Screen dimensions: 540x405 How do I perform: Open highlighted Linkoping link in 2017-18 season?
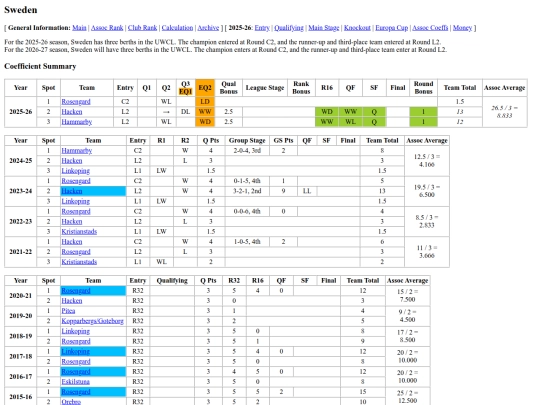pos(76,351)
